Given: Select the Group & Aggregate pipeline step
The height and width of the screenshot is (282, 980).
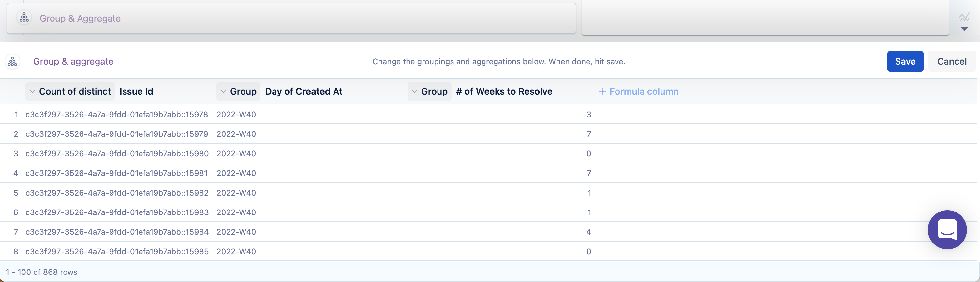Looking at the screenshot, I should (x=80, y=18).
